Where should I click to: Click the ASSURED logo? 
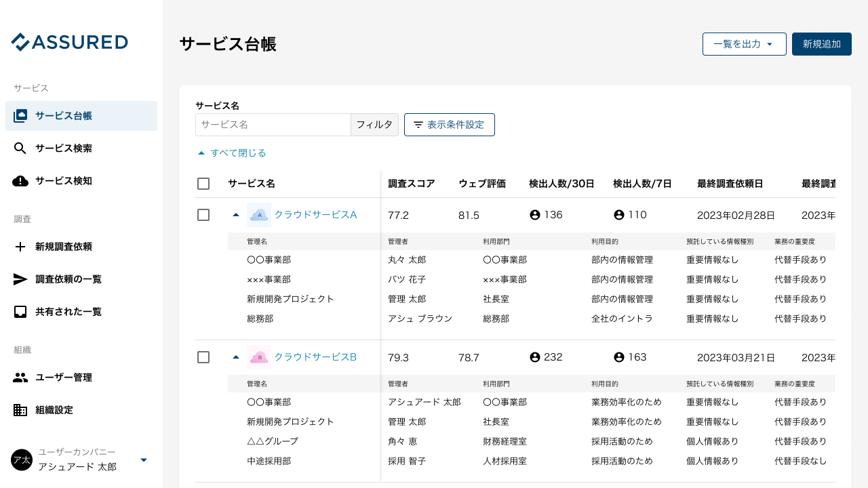tap(69, 41)
